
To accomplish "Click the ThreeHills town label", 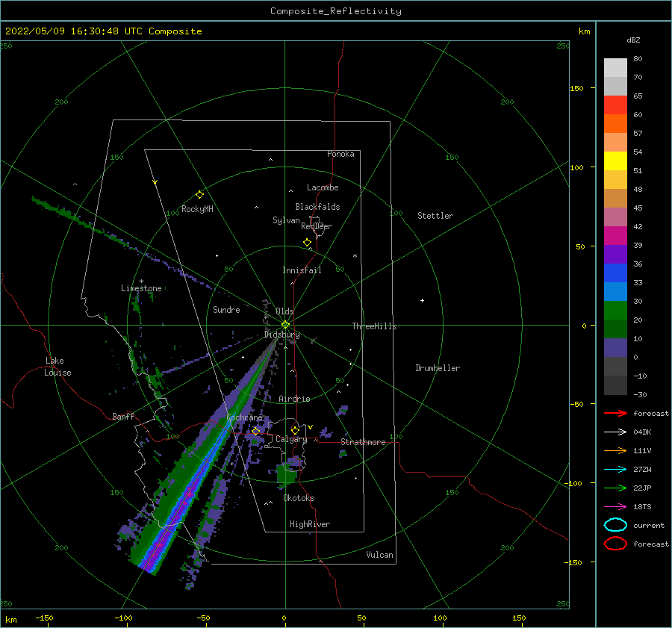I will click(x=375, y=326).
